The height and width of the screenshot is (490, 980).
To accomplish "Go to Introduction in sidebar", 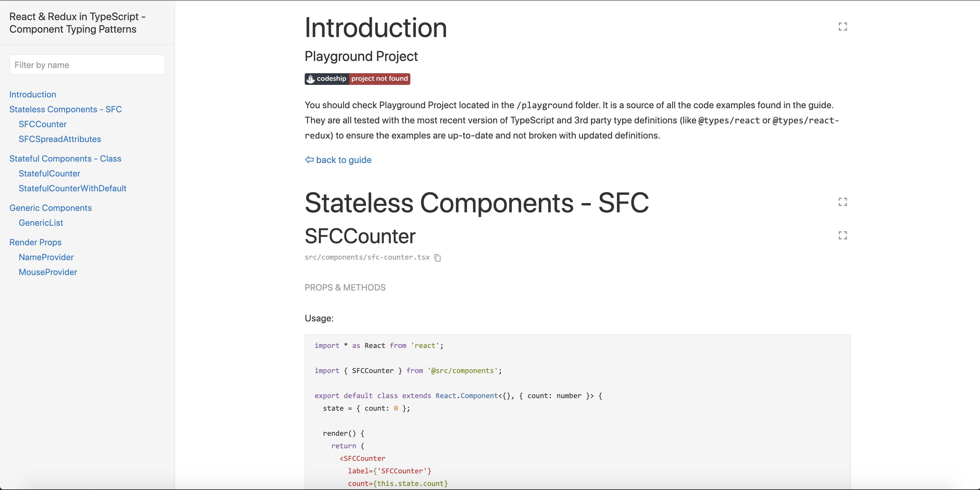I will (33, 94).
